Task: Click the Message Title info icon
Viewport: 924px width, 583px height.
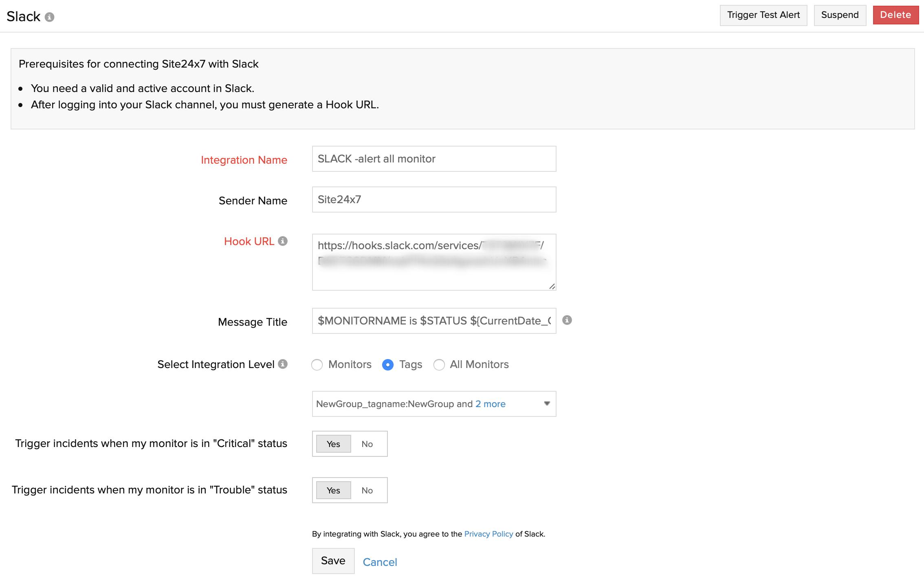Action: pyautogui.click(x=567, y=320)
